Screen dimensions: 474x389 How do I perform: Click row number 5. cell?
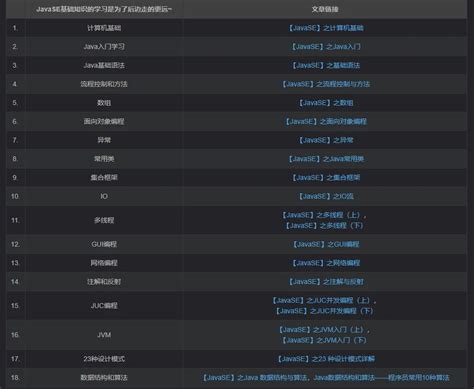point(15,103)
